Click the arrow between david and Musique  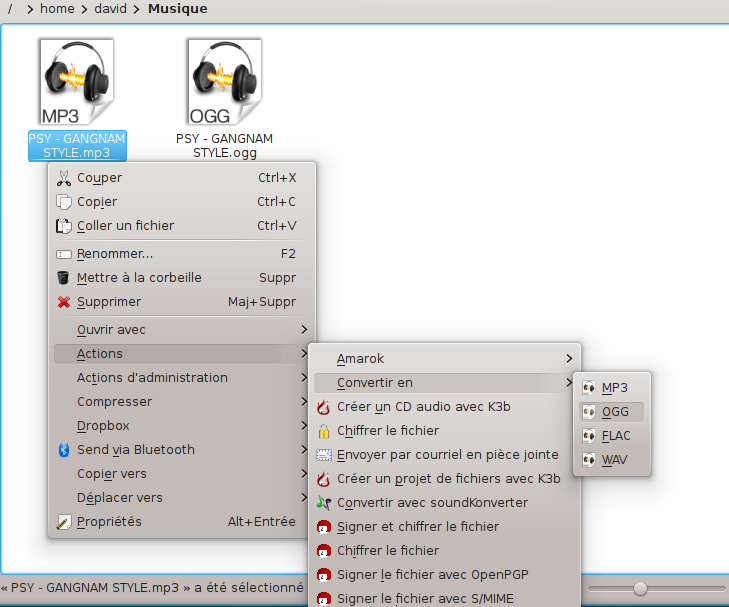click(x=137, y=9)
